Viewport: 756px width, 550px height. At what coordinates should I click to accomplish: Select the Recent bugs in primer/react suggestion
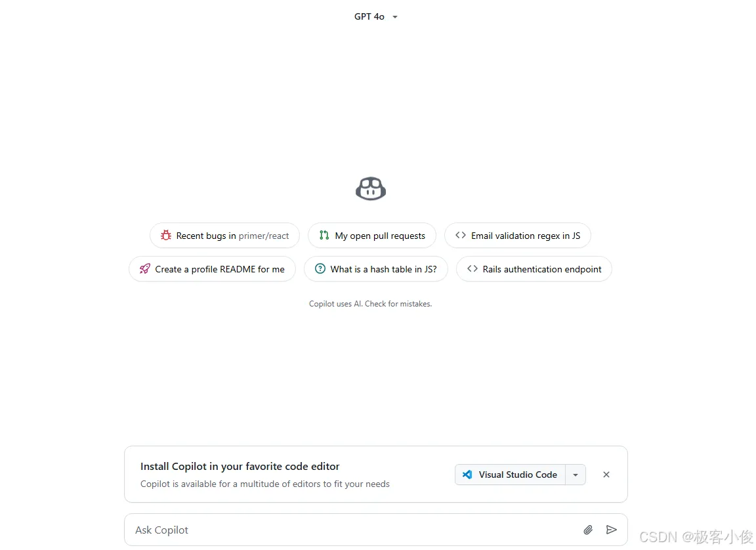pyautogui.click(x=224, y=235)
